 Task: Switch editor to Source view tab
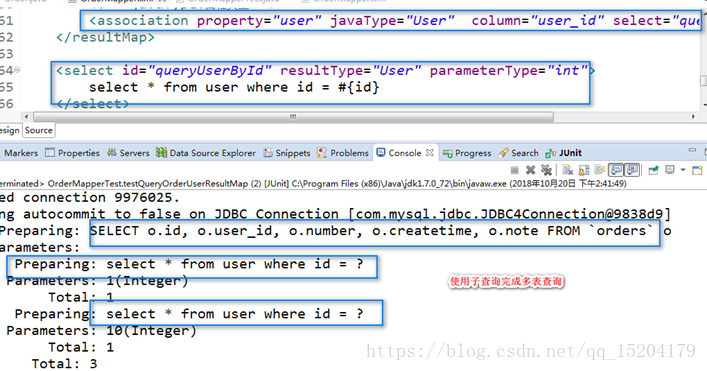39,130
